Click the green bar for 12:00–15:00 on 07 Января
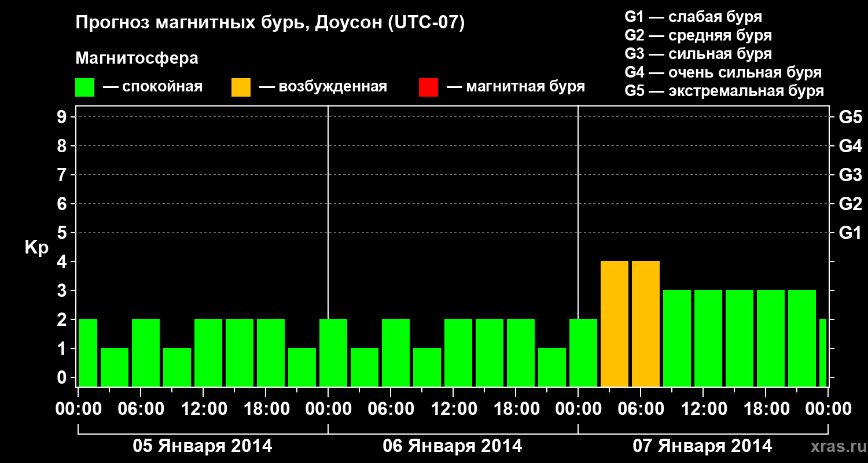This screenshot has width=868, height=463. (708, 338)
